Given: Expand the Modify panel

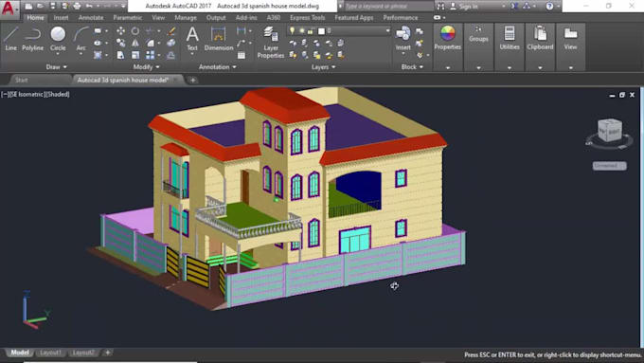Looking at the screenshot, I should [146, 66].
